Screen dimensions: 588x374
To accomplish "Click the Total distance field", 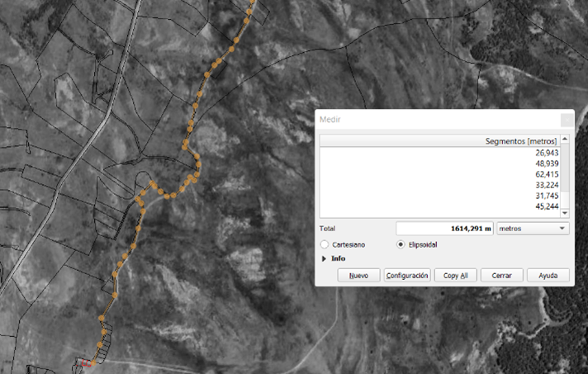I will 444,228.
